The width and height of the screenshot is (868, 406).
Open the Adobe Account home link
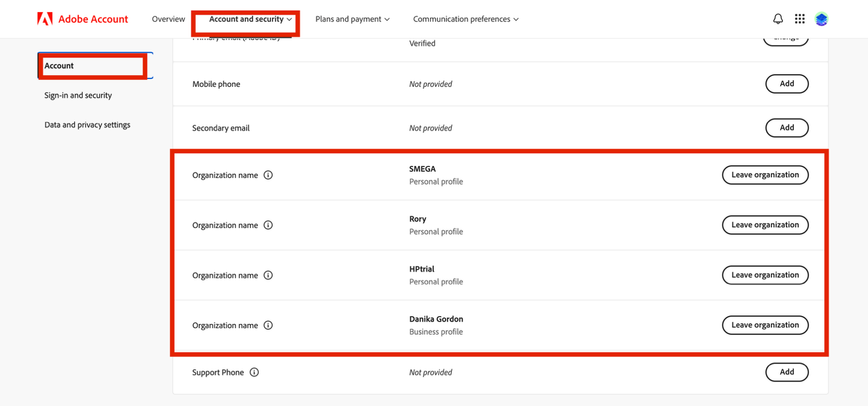tap(83, 19)
